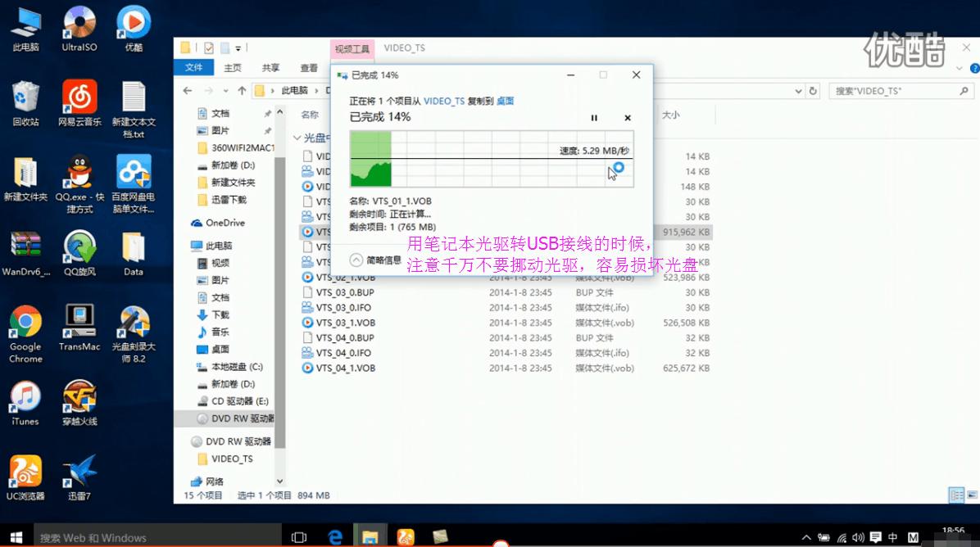Expand the Quick Access Toolbar dropdown arrow
Image resolution: width=980 pixels, height=547 pixels.
pos(238,48)
